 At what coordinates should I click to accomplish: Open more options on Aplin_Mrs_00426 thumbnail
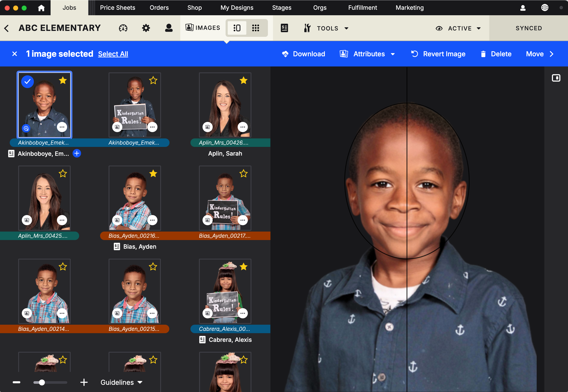click(x=243, y=127)
